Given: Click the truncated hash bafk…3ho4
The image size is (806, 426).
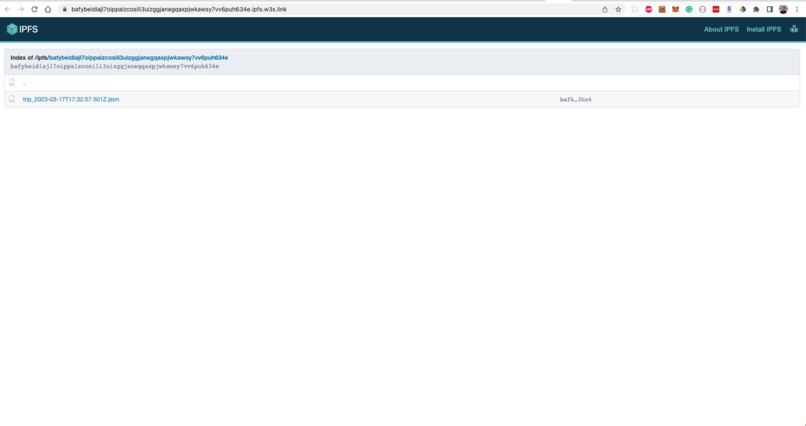Looking at the screenshot, I should 575,100.
